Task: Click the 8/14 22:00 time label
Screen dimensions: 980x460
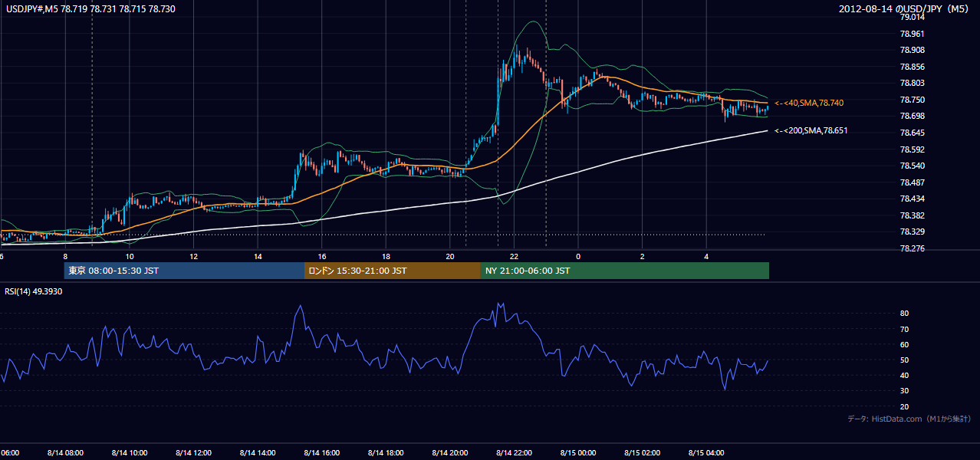Action: tap(514, 453)
